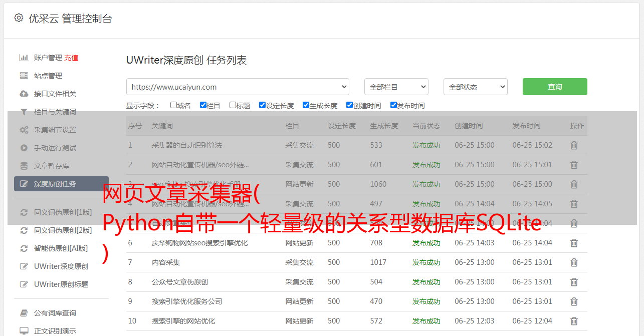Viewport: 644px width, 336px height.
Task: Open the site URL dropdown
Action: tap(238, 87)
